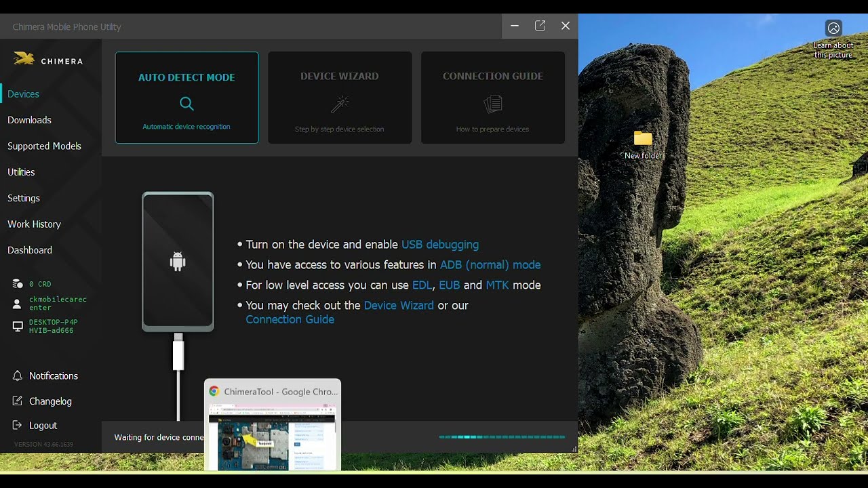Follow the ADB (normal) mode link
Image resolution: width=868 pixels, height=488 pixels.
[x=490, y=264]
